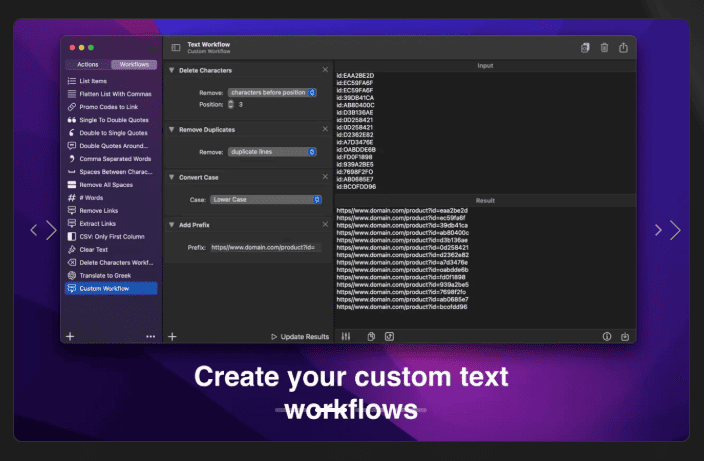Click the Input text area
The height and width of the screenshot is (461, 704).
(485, 132)
